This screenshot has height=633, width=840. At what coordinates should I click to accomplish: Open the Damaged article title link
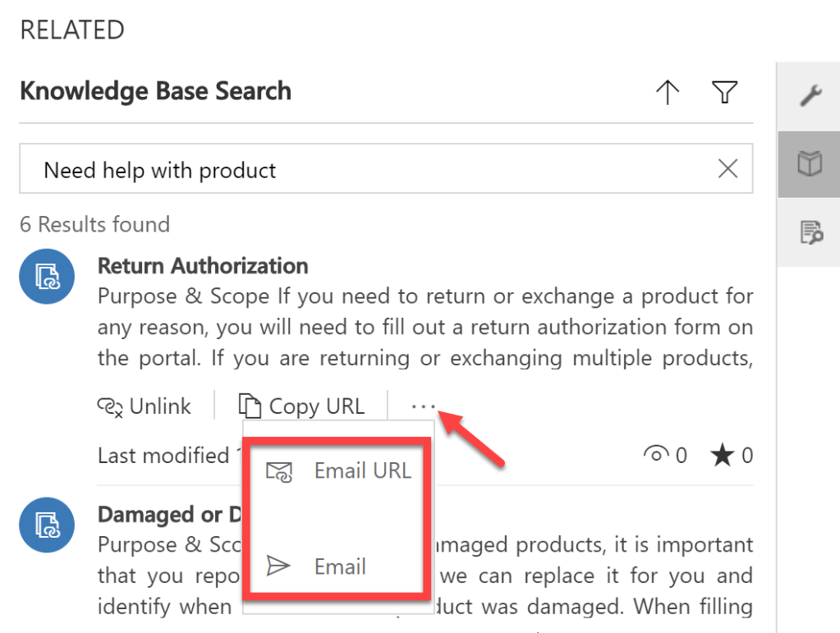pos(159,515)
